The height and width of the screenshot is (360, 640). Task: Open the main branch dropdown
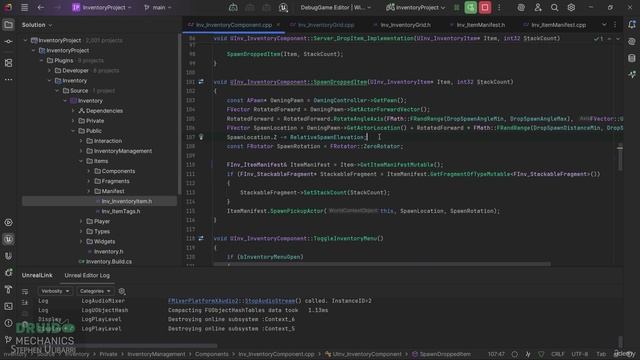pyautogui.click(x=158, y=7)
